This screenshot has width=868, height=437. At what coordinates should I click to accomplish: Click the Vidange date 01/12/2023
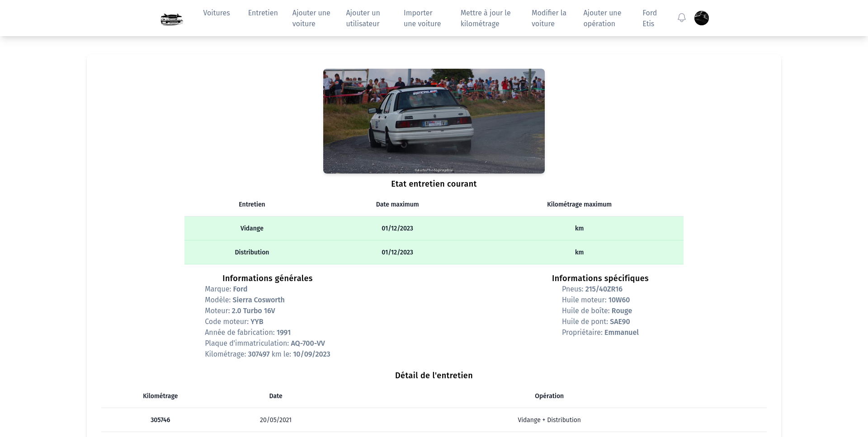point(397,228)
